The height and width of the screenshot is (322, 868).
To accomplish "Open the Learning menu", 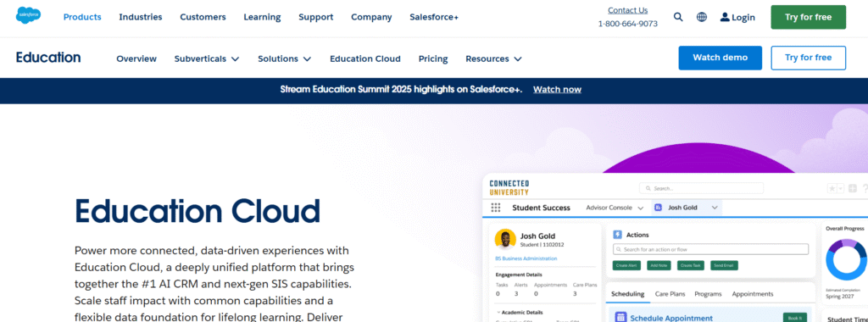I will [x=262, y=17].
